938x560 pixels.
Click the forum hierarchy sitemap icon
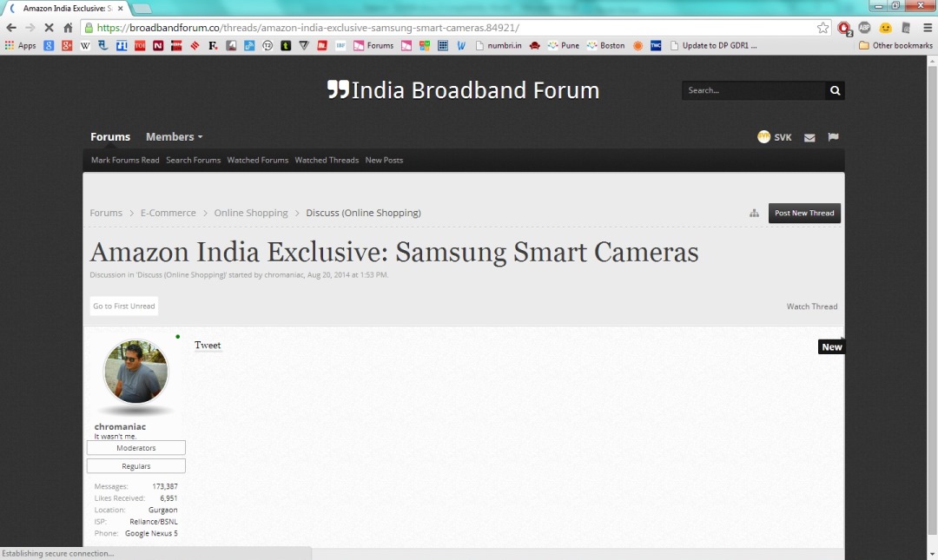(x=754, y=214)
